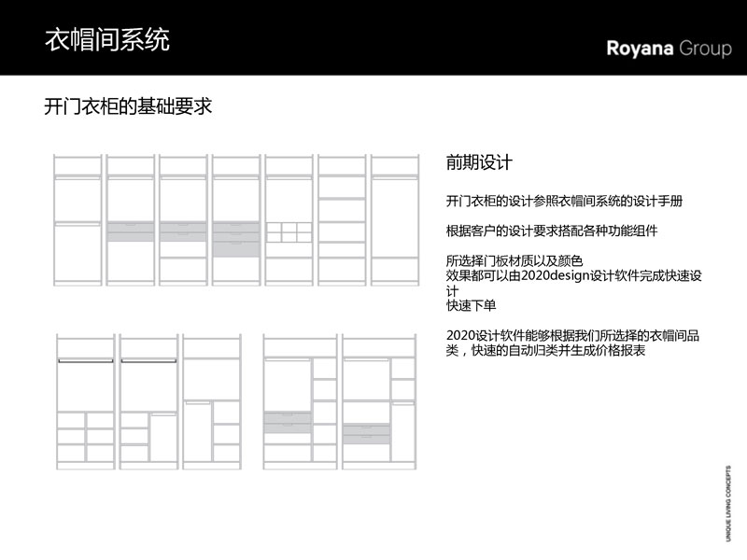Image resolution: width=747 pixels, height=560 pixels.
Task: Click the second wardrobe diagram in the top row
Action: point(130,220)
